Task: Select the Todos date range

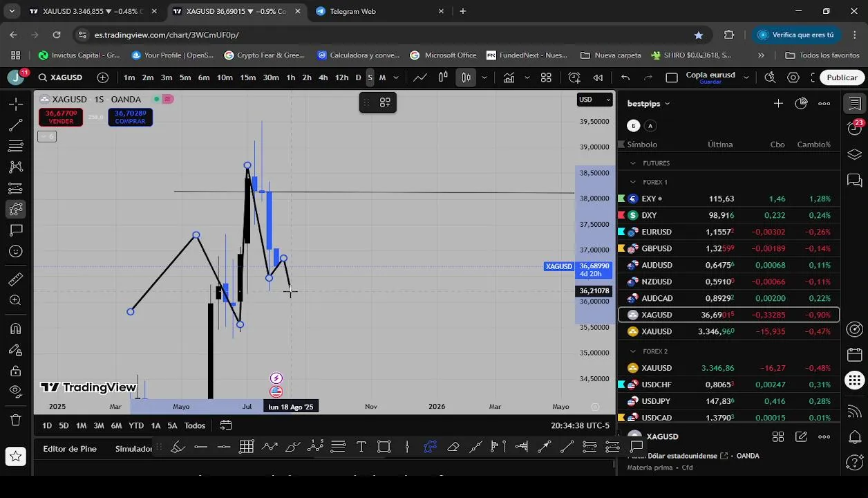Action: [194, 425]
